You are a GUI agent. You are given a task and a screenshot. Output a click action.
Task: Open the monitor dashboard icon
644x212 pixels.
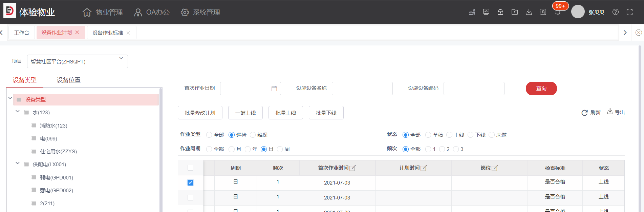486,12
